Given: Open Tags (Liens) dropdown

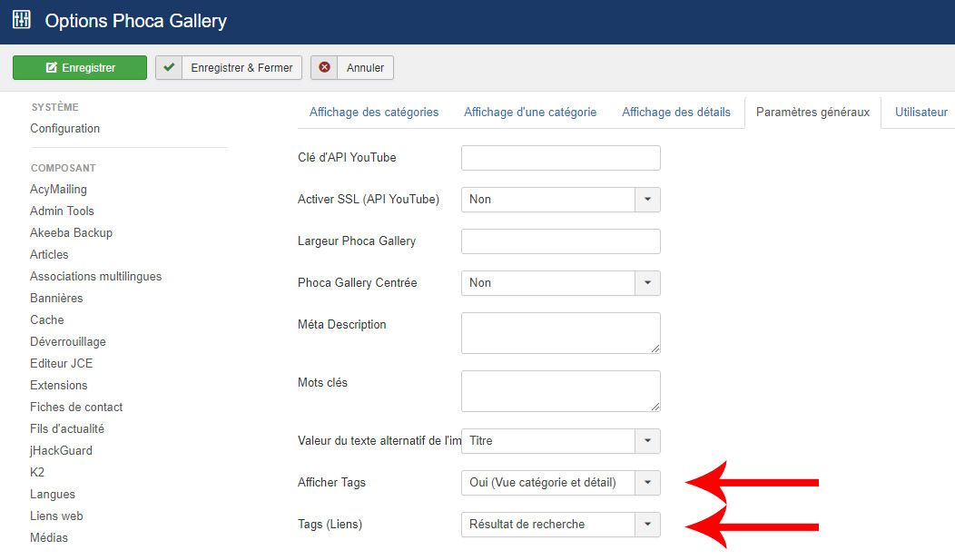Looking at the screenshot, I should (x=561, y=525).
